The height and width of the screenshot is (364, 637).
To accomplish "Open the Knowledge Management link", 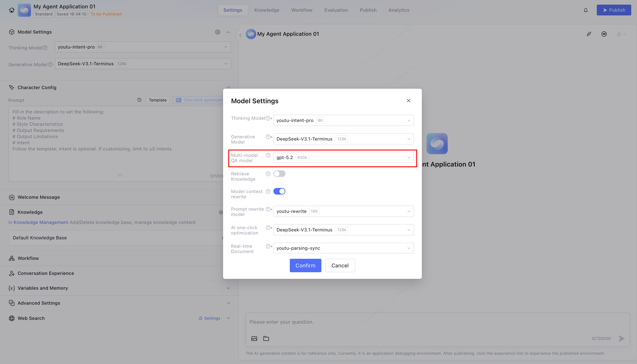I will point(41,222).
